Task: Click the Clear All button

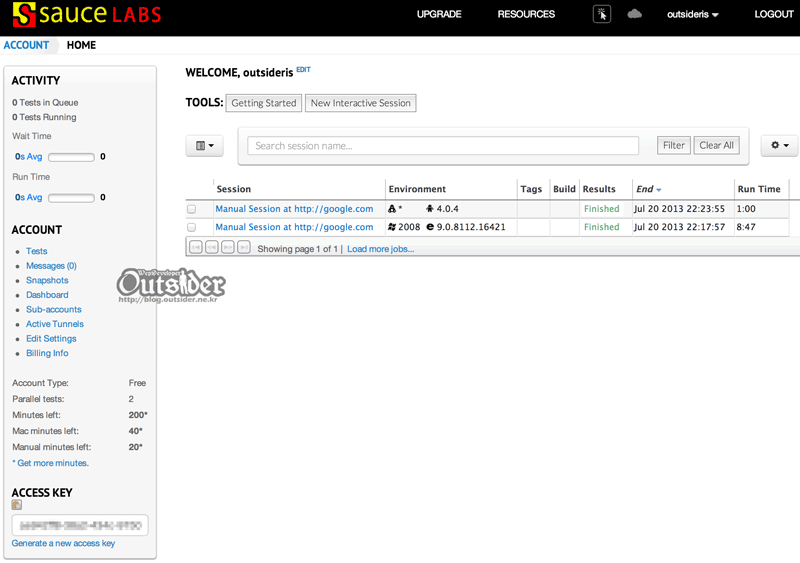Action: [x=716, y=145]
